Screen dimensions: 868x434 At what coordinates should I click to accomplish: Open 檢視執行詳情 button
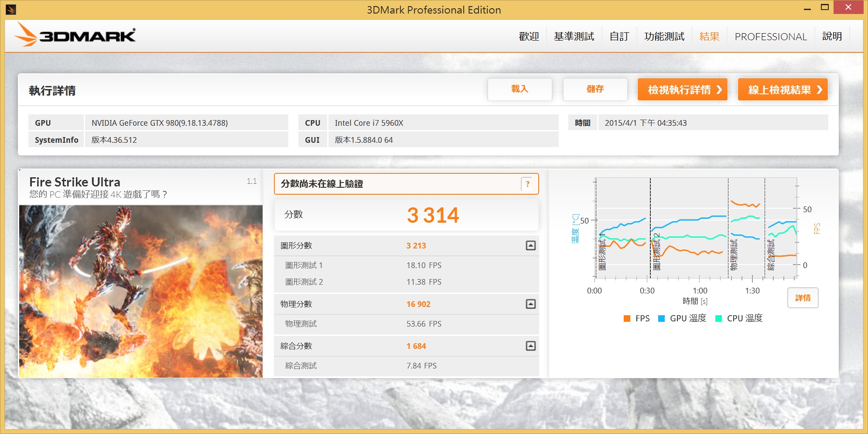682,90
